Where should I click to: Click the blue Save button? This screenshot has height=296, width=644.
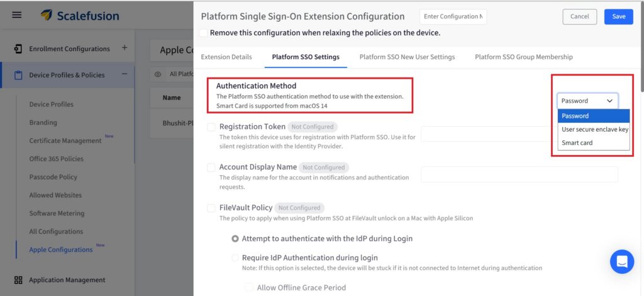point(618,16)
